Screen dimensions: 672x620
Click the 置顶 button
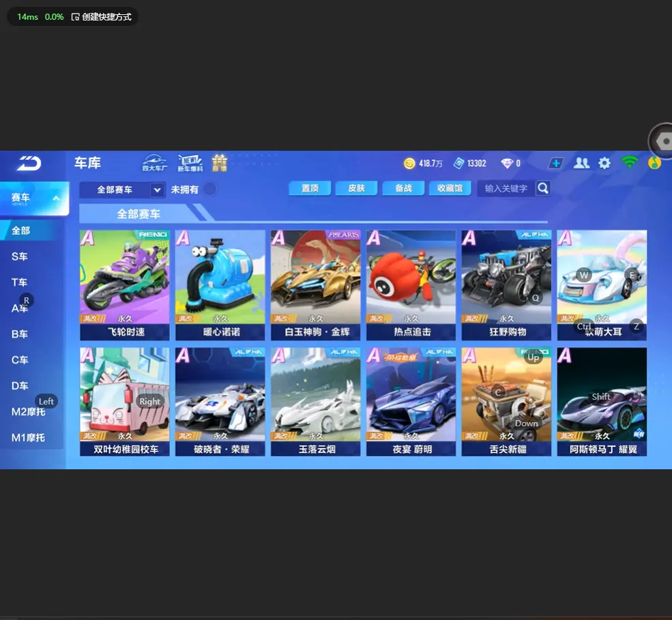pos(310,188)
